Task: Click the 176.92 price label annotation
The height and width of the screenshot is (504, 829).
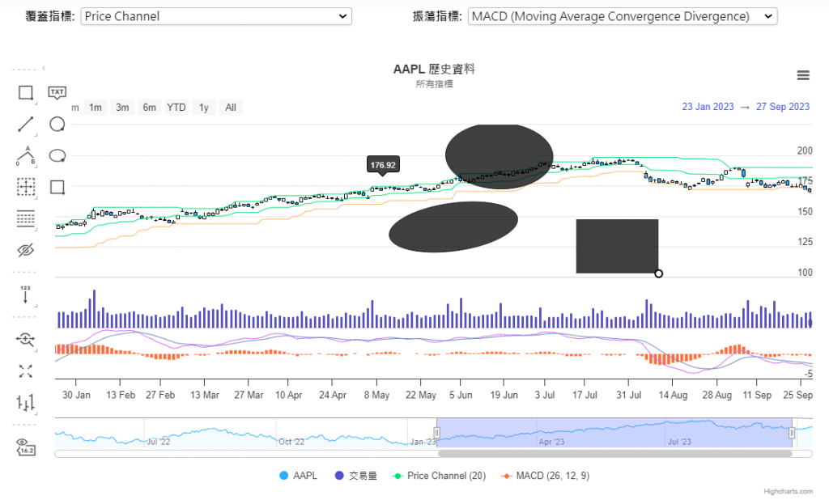Action: (383, 165)
